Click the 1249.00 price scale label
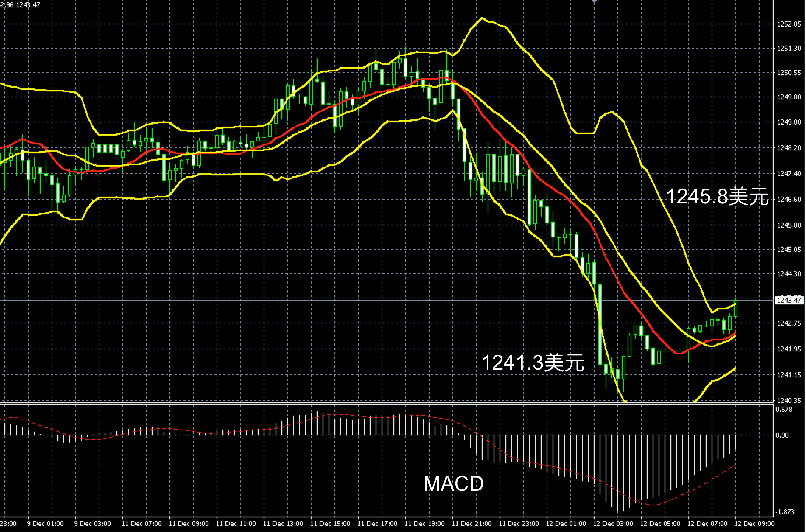The image size is (806, 532). (789, 122)
